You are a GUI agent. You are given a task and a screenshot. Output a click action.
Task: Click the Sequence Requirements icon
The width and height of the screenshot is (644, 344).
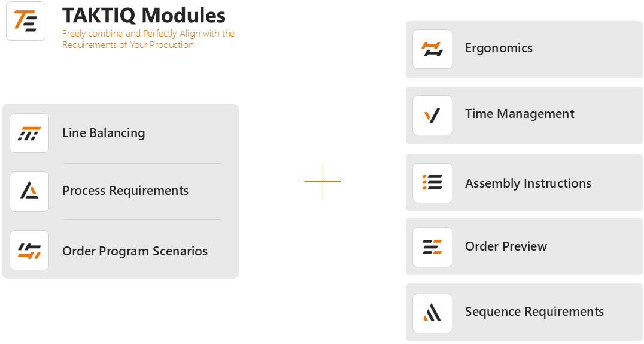tap(432, 313)
